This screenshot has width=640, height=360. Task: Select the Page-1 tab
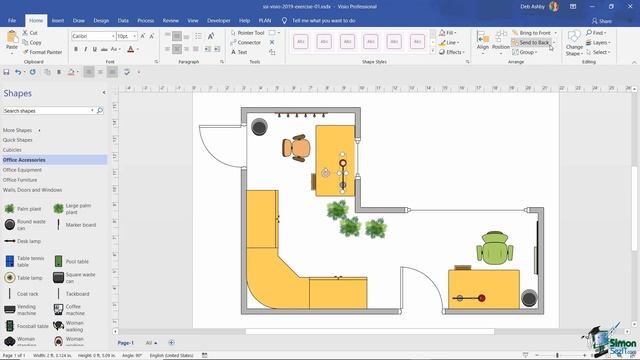(125, 343)
